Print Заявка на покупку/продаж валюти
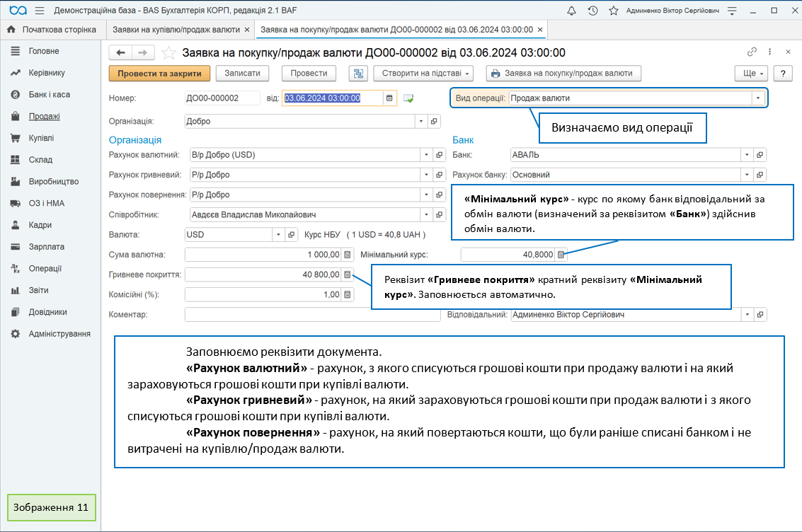The width and height of the screenshot is (802, 532). click(563, 74)
